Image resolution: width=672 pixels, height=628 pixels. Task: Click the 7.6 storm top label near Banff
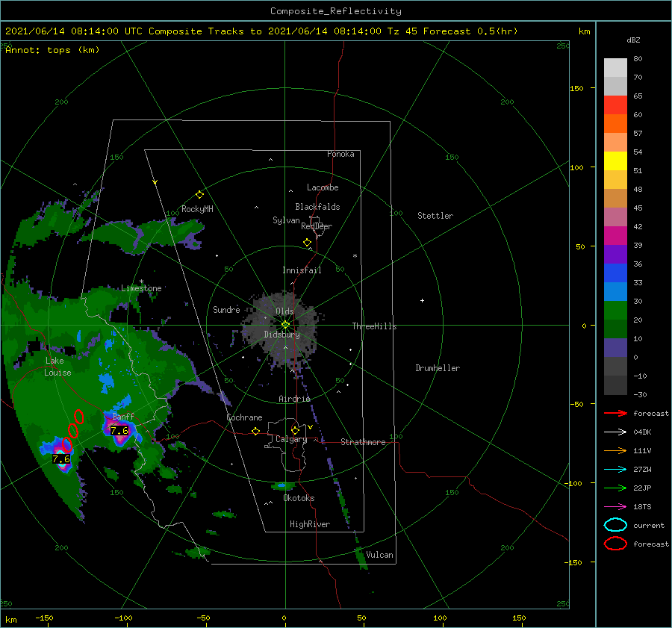pyautogui.click(x=119, y=430)
